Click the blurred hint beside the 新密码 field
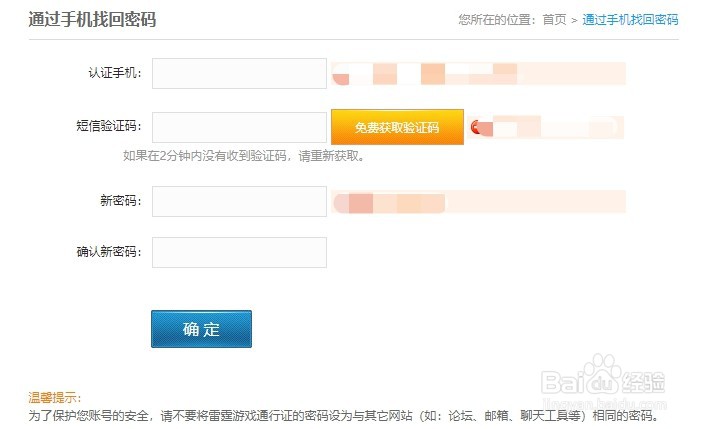 click(480, 203)
